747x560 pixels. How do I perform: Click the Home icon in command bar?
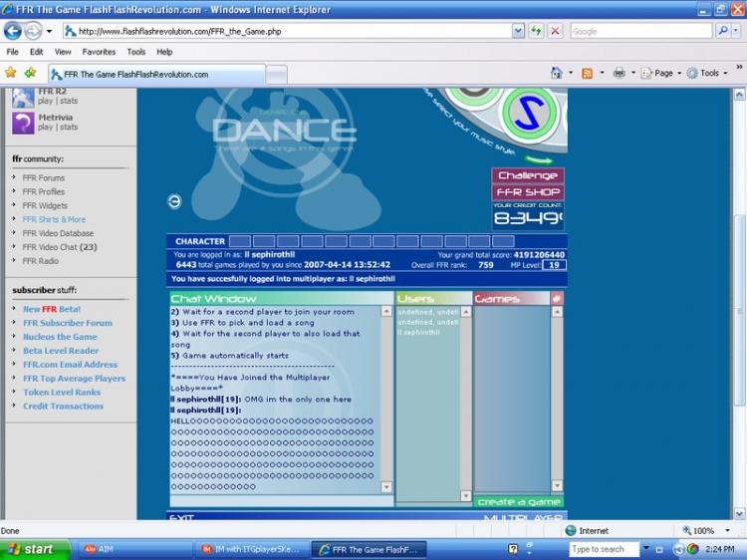click(x=557, y=73)
